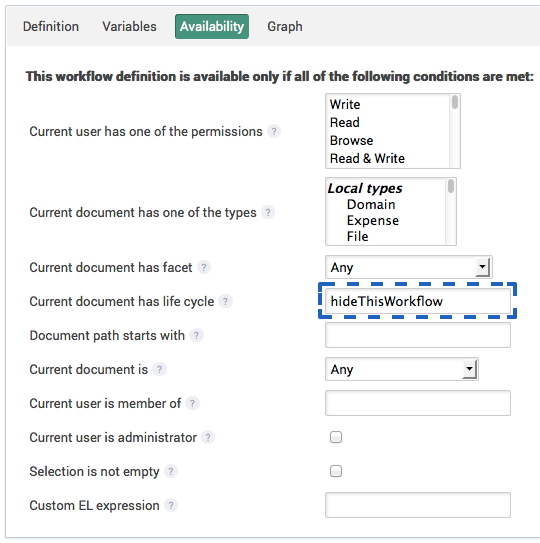Viewport: 540px width, 543px height.
Task: Expand the Current document is dropdown
Action: pos(402,370)
